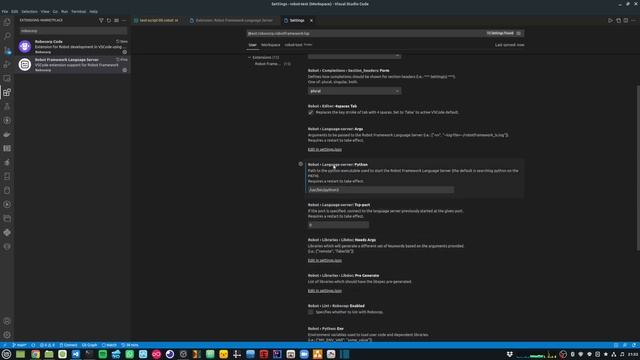
Task: Open the Terminal menu
Action: tap(79, 11)
